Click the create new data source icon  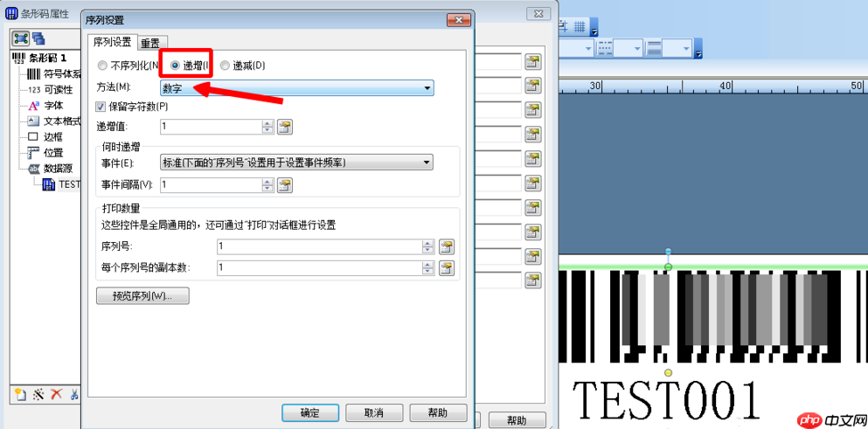(21, 394)
